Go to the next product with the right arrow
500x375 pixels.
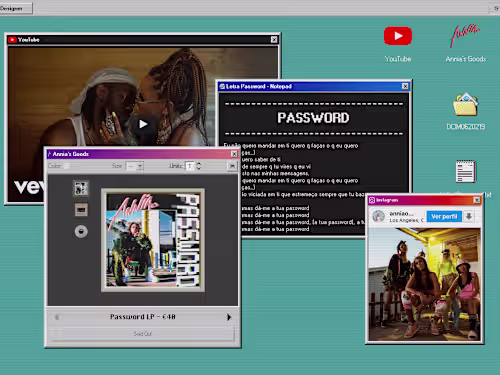(x=229, y=317)
